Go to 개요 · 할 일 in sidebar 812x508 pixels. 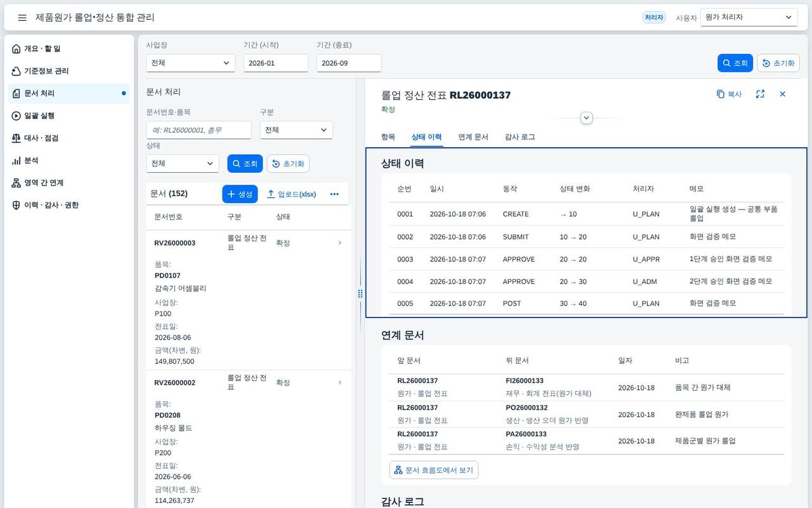click(x=69, y=49)
